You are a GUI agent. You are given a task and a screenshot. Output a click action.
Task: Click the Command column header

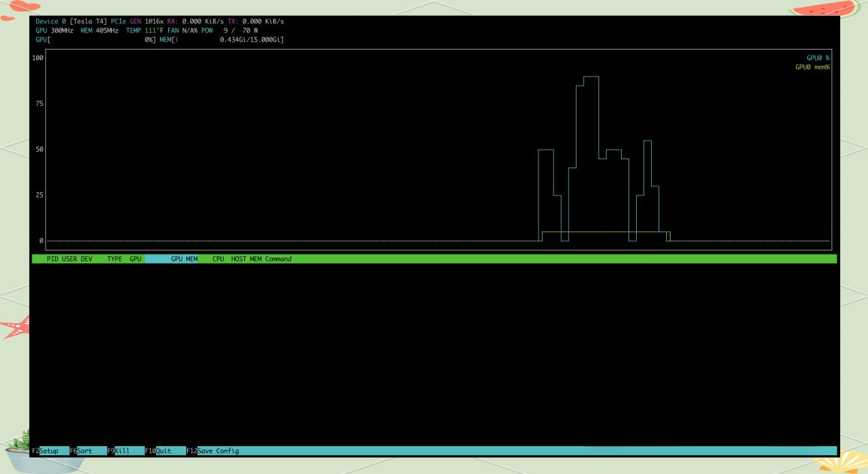(278, 259)
